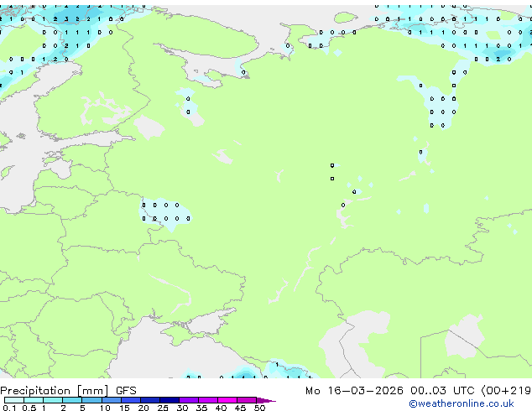The image size is (532, 411).
Task: Select the 25–30 mm dark blue swatch
Action: [x=170, y=400]
